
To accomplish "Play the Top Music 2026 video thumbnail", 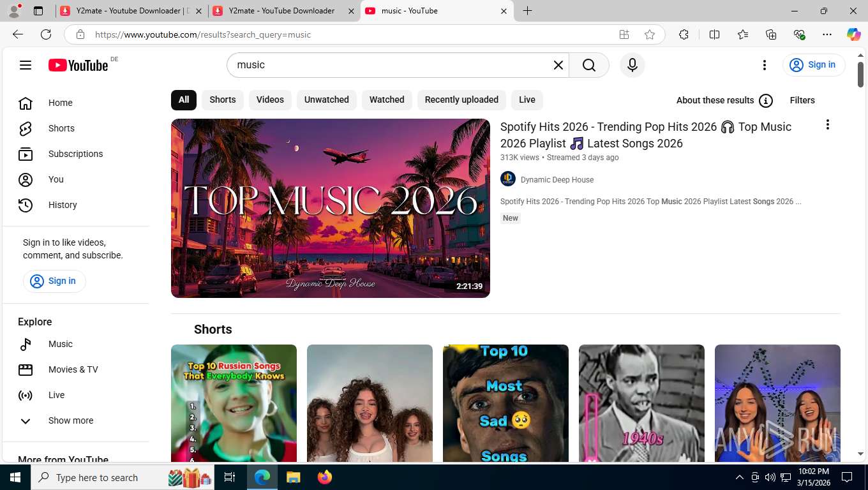I will point(331,208).
